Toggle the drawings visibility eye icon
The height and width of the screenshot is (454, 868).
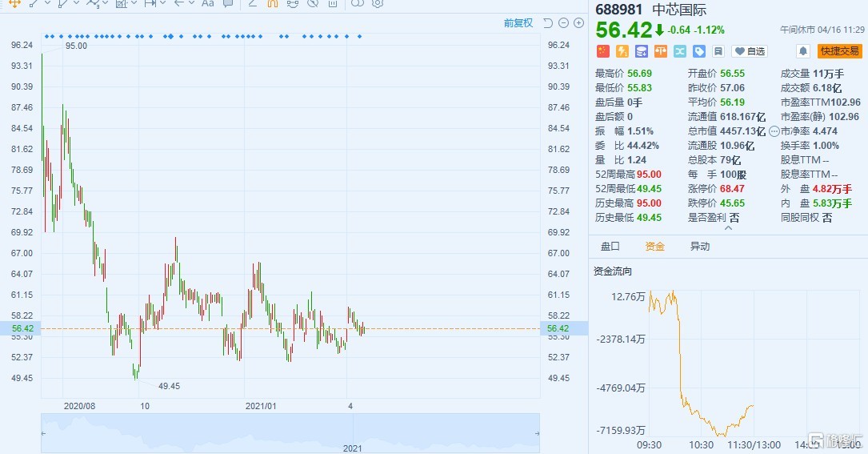pyautogui.click(x=293, y=3)
